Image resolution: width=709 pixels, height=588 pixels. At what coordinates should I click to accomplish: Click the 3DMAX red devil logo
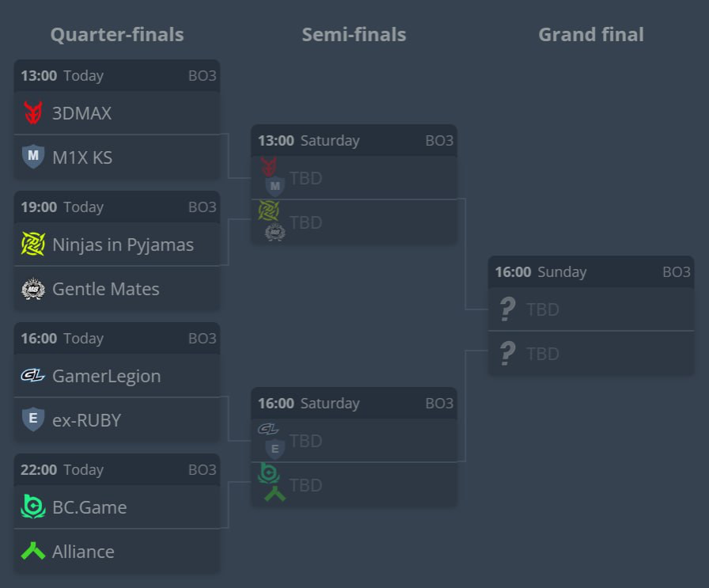[32, 113]
